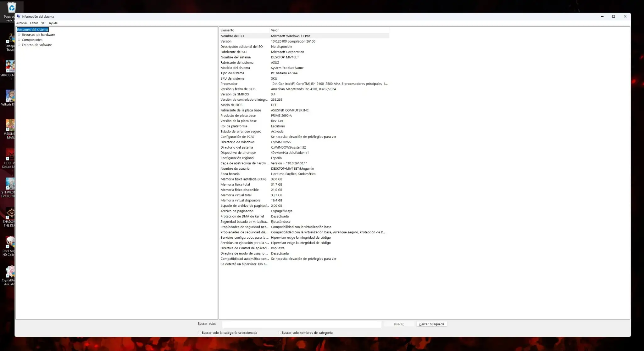Click the Elemento column header

pos(244,30)
